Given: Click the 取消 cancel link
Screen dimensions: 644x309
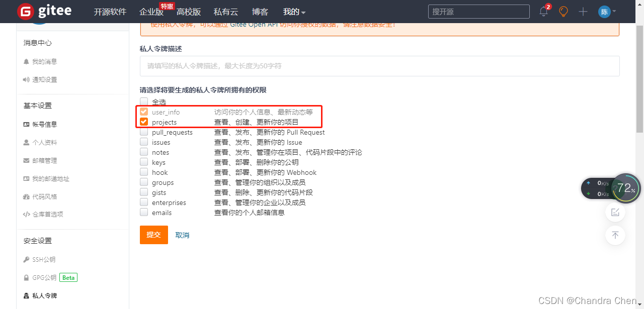Looking at the screenshot, I should 182,235.
